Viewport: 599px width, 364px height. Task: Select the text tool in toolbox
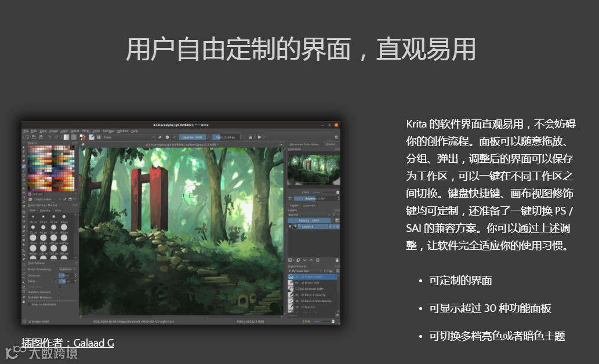24,152
